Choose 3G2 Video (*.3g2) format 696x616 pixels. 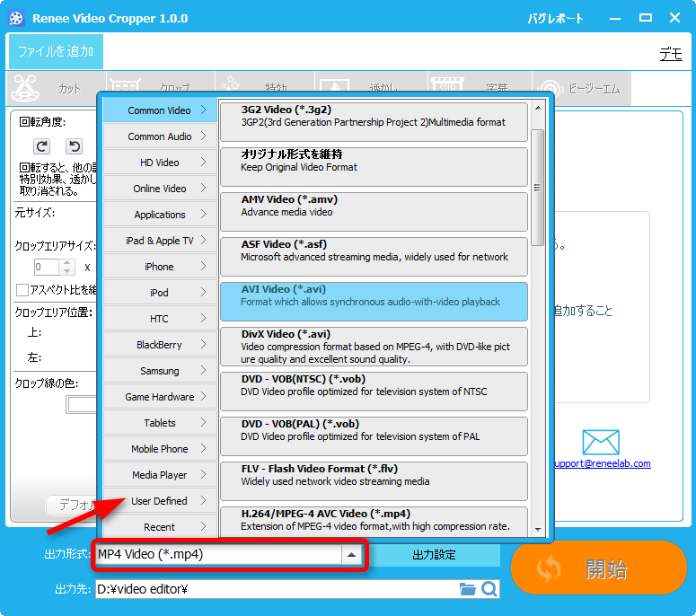374,122
